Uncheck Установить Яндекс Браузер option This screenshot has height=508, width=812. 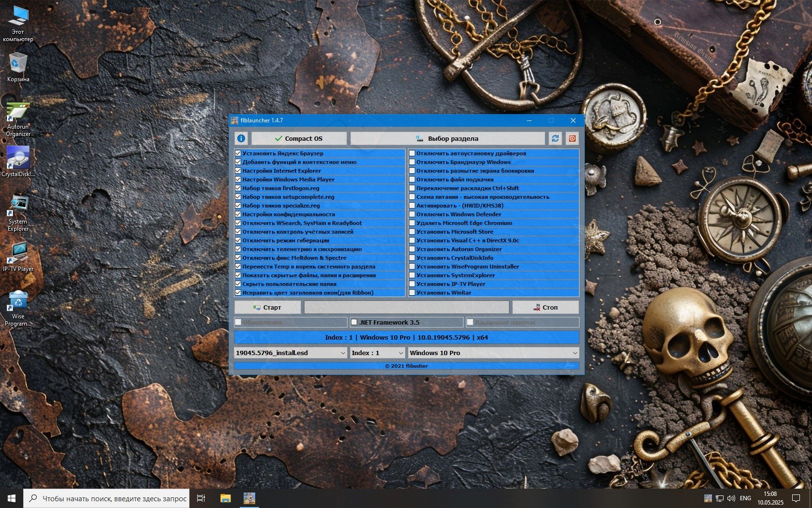(x=238, y=153)
